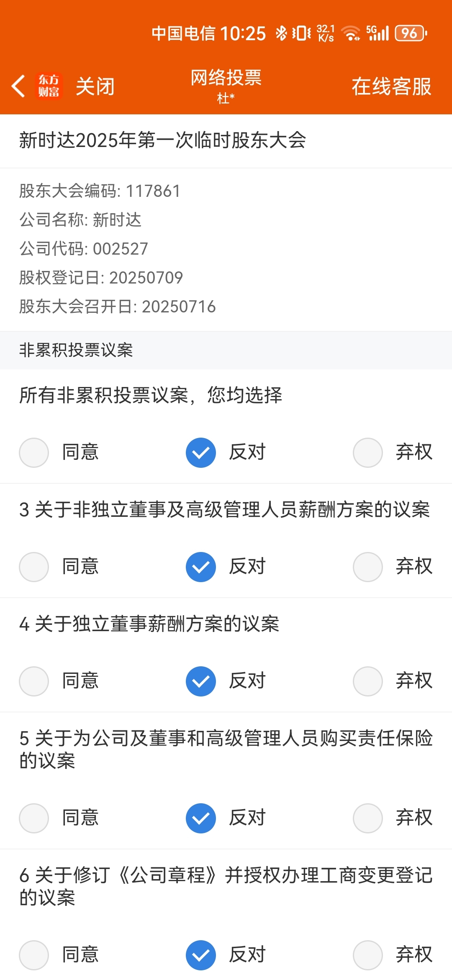The width and height of the screenshot is (452, 980).
Task: Tap the 东方财富 logo icon
Action: point(49,86)
